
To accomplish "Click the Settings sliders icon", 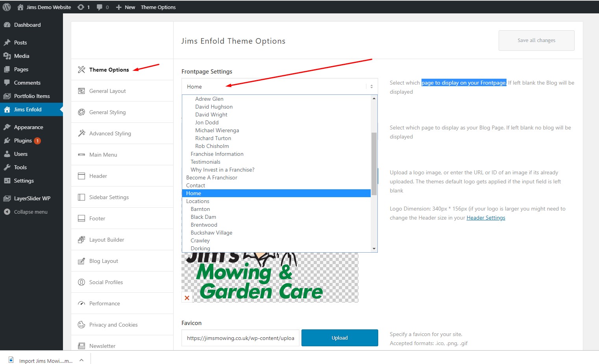I will click(7, 181).
